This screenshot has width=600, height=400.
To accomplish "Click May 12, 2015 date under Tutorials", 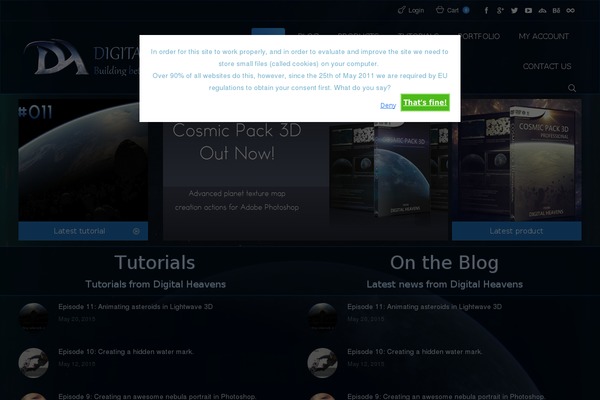I will (77, 364).
